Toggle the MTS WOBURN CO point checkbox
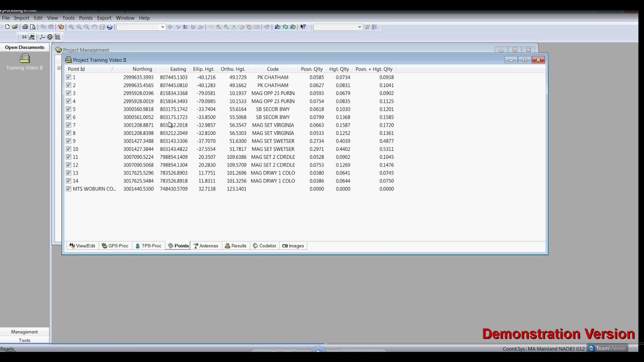The width and height of the screenshot is (644, 362). point(68,189)
